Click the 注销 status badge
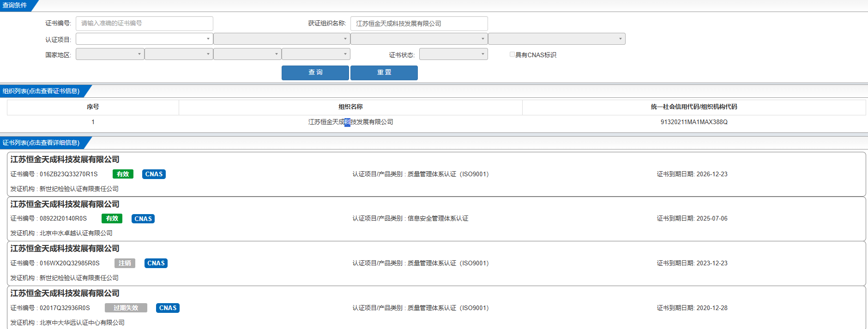 pos(125,263)
